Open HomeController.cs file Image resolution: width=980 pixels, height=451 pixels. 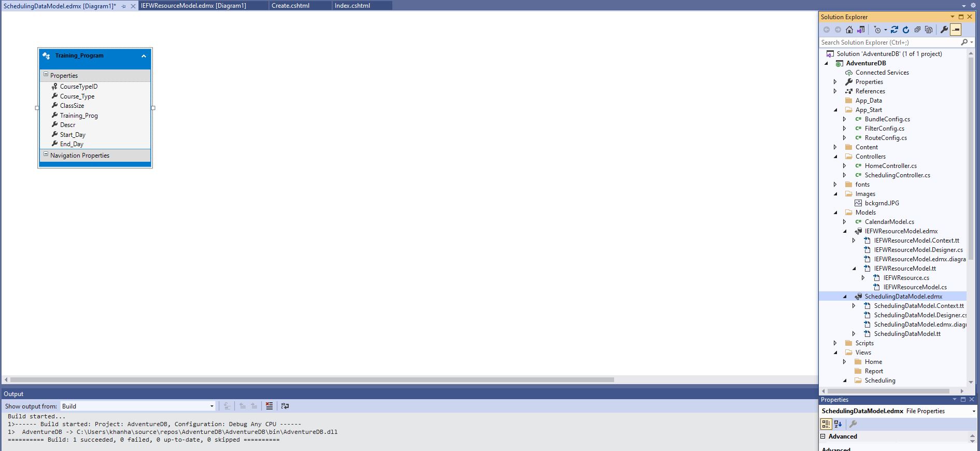pyautogui.click(x=890, y=166)
